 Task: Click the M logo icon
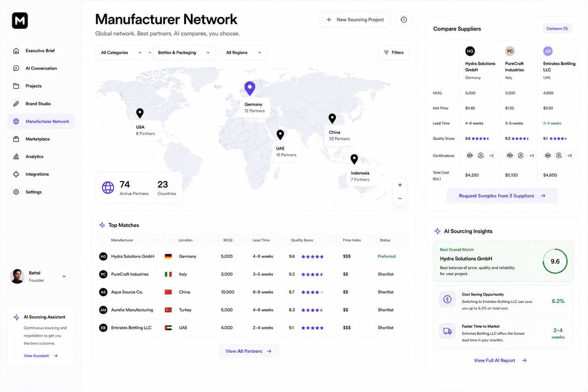tap(20, 20)
